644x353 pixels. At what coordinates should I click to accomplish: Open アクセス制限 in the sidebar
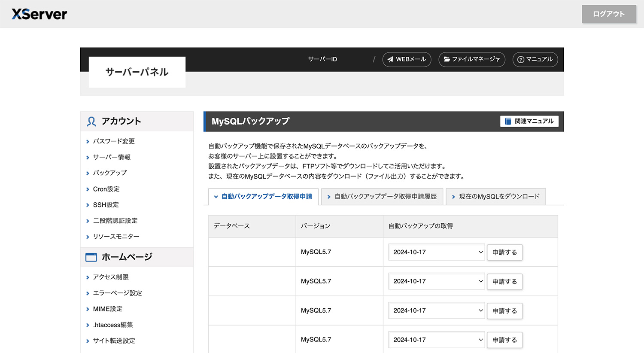coord(111,277)
